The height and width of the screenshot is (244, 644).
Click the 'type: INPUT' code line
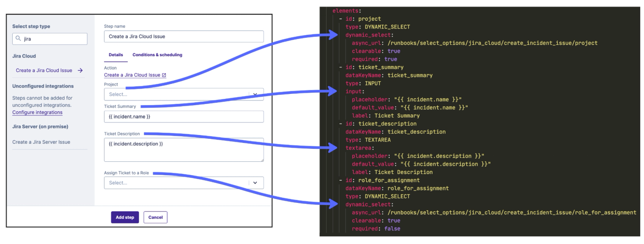[x=363, y=83]
